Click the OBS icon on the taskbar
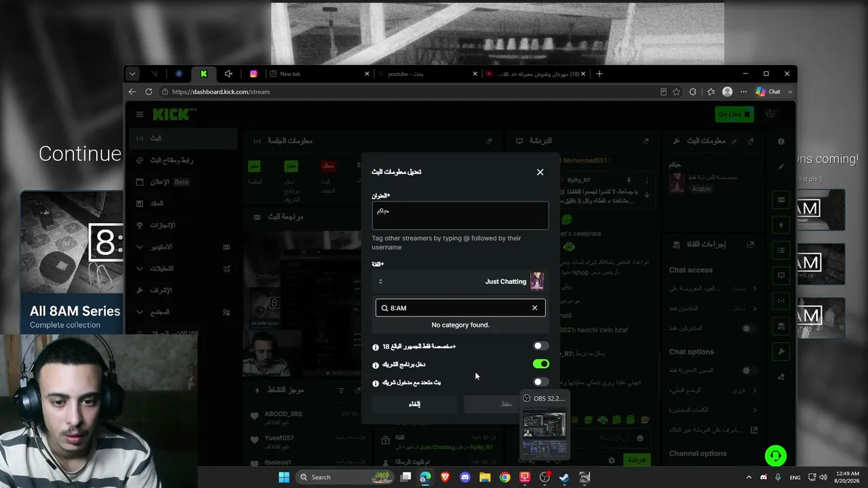868x488 pixels. (545, 477)
